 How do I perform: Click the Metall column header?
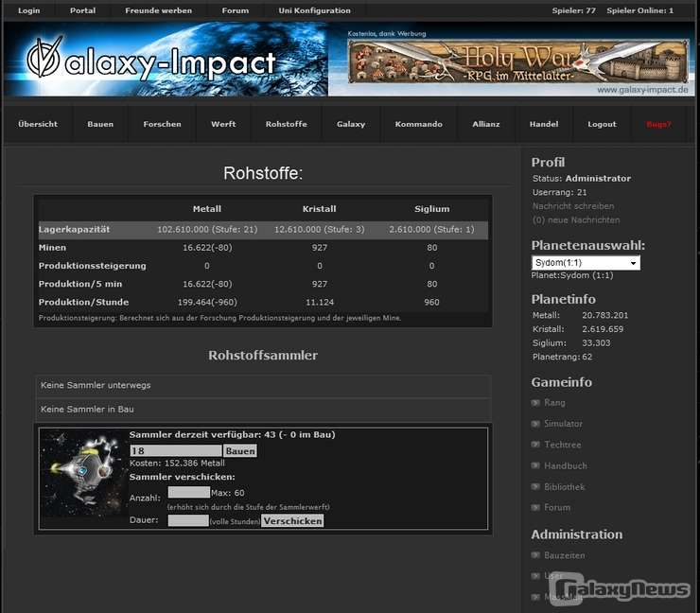click(x=207, y=209)
